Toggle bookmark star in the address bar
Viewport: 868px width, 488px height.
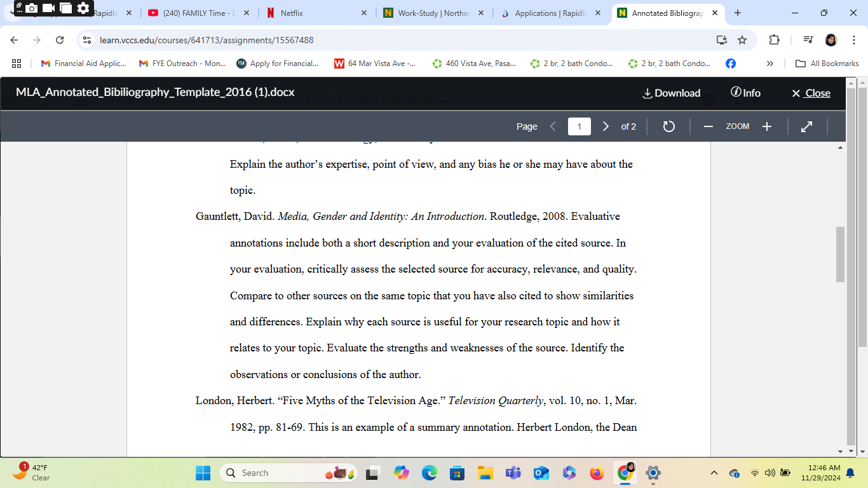click(743, 39)
